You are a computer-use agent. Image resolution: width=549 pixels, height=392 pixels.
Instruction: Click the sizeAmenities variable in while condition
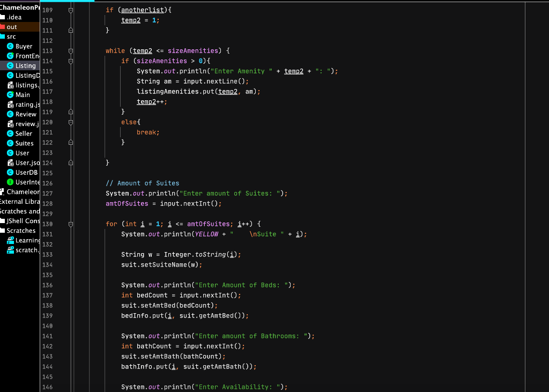click(193, 51)
